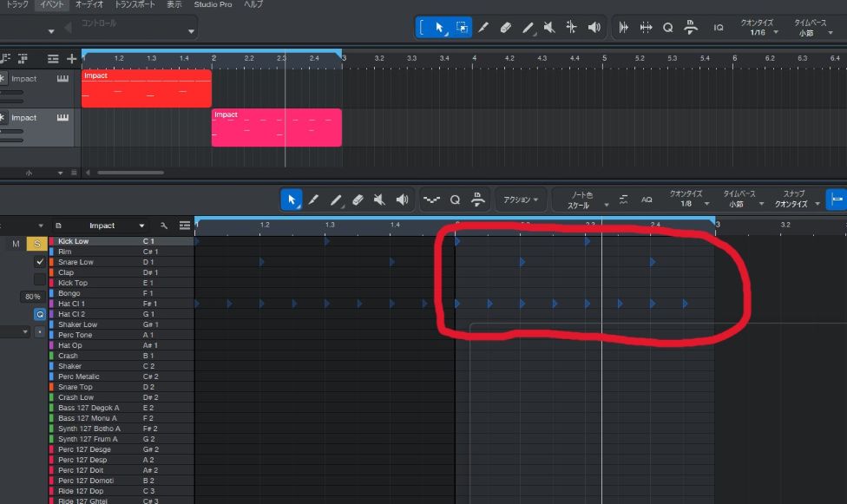Open the editor quantize 1/8 dropdown
The image size is (847, 504).
click(x=686, y=205)
